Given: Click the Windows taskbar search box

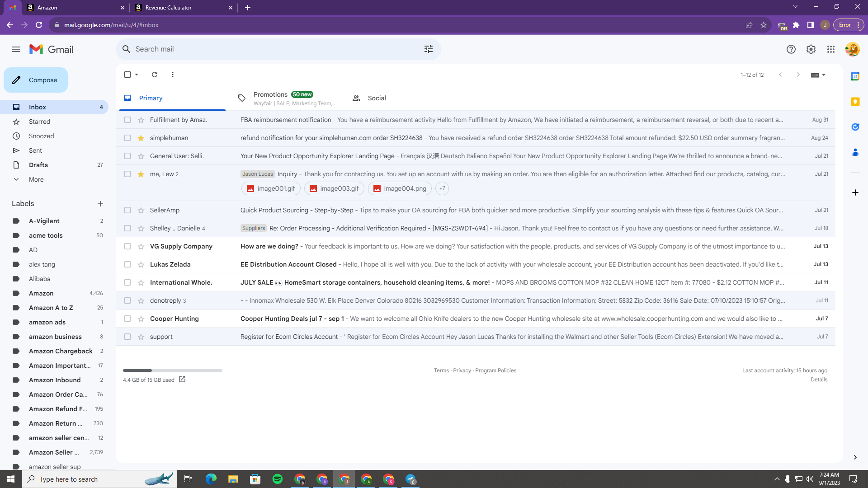Looking at the screenshot, I should click(x=99, y=479).
